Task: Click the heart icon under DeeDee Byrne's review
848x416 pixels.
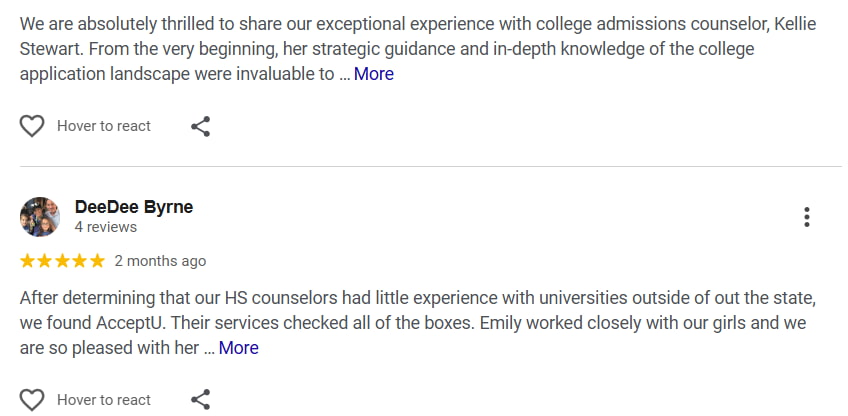Action: click(32, 400)
